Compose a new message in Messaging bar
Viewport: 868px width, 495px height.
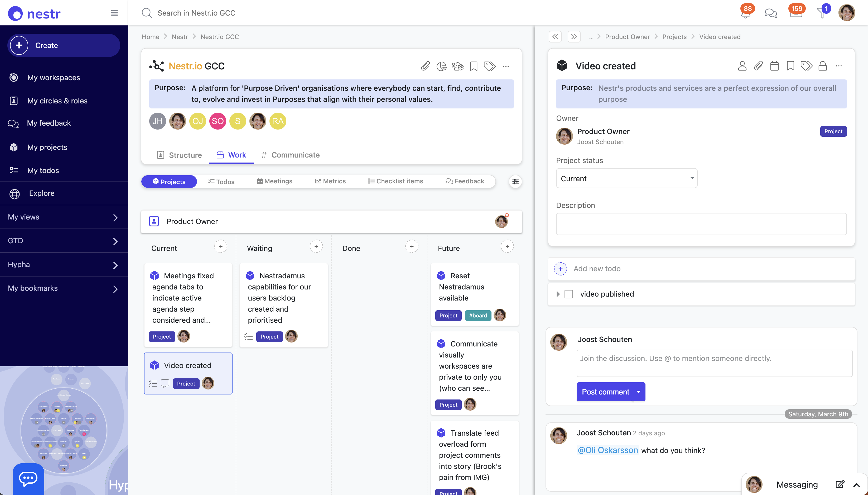(840, 484)
